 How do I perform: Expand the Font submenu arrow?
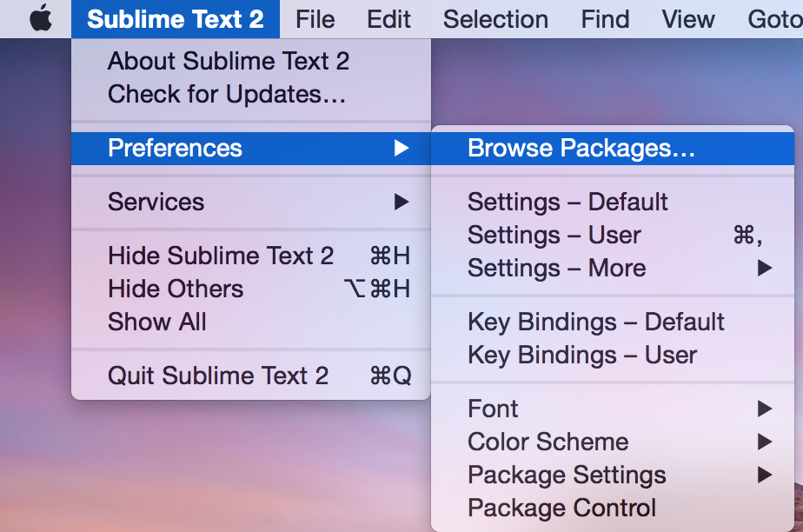coord(765,409)
